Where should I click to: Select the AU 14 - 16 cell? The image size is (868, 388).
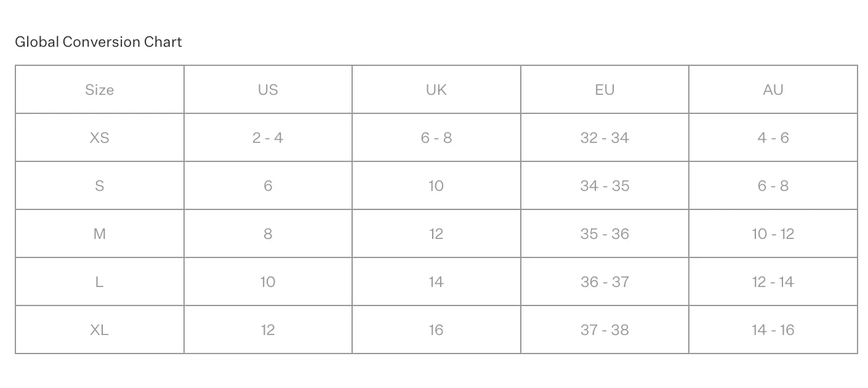point(773,330)
